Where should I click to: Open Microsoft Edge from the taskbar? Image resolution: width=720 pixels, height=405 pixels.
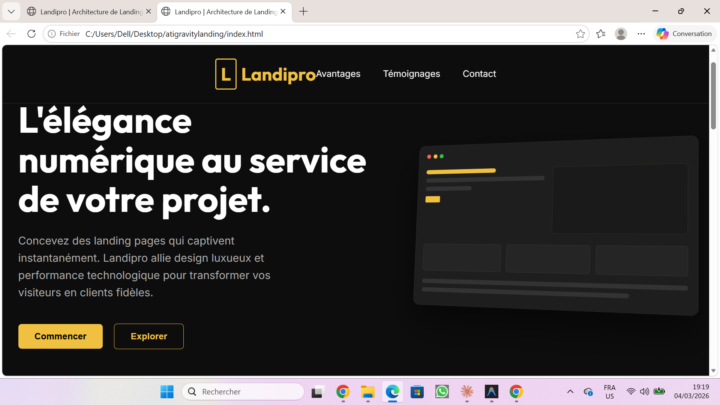coord(392,392)
